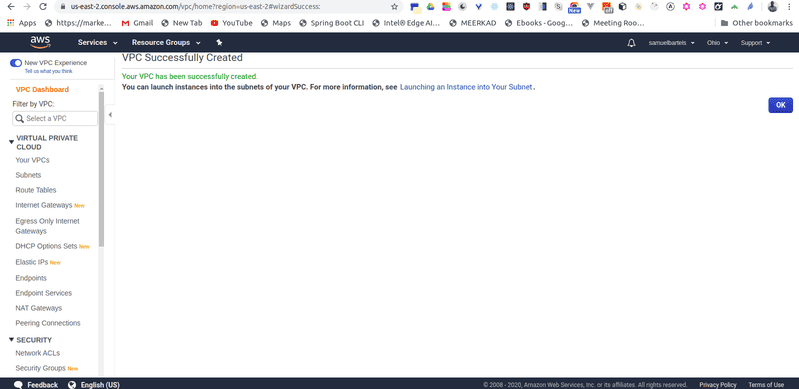Image resolution: width=799 pixels, height=389 pixels.
Task: Click the Feedback footer button
Action: coord(36,384)
